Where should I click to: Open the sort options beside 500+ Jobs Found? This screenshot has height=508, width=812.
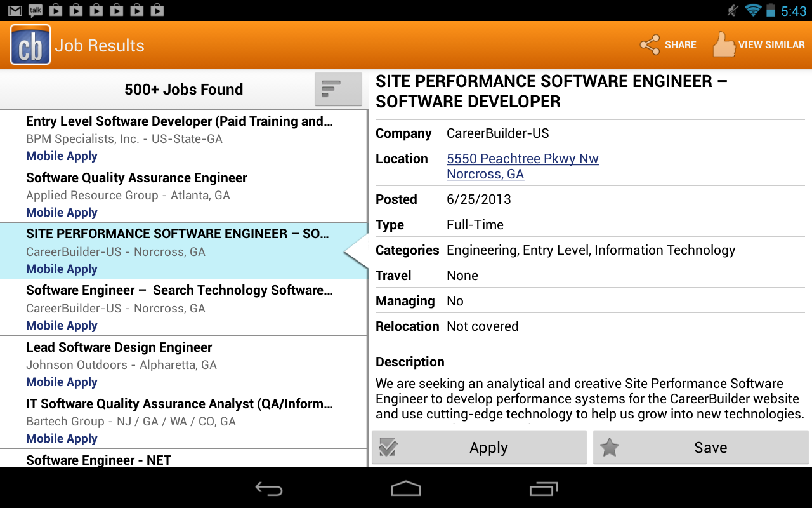[338, 89]
